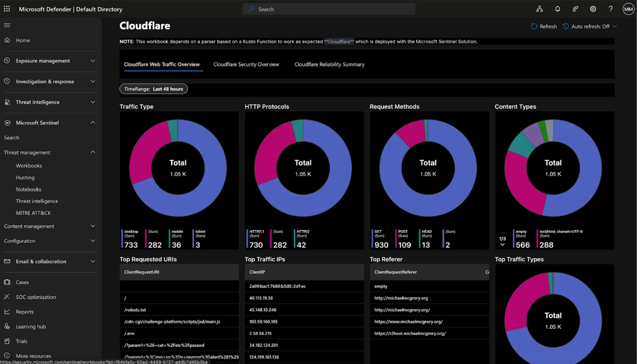Click the Refresh button for the workbook
This screenshot has width=637, height=364.
[543, 26]
